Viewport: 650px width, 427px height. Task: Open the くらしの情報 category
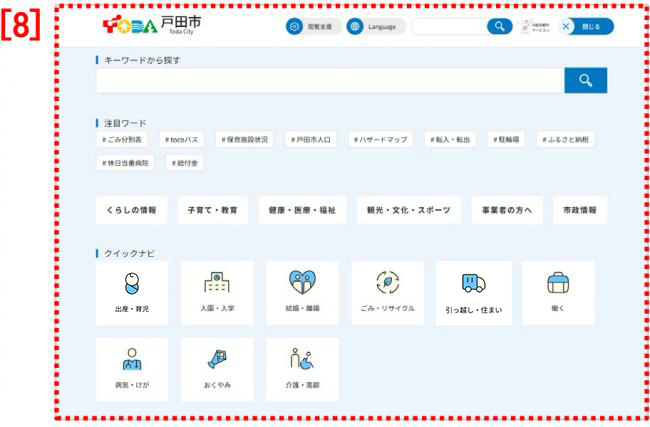(x=131, y=210)
